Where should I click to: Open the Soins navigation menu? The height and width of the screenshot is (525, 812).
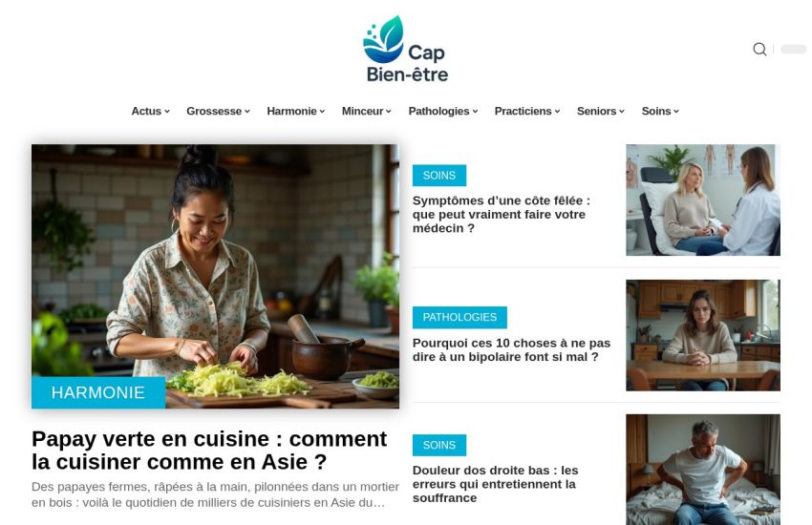point(660,112)
